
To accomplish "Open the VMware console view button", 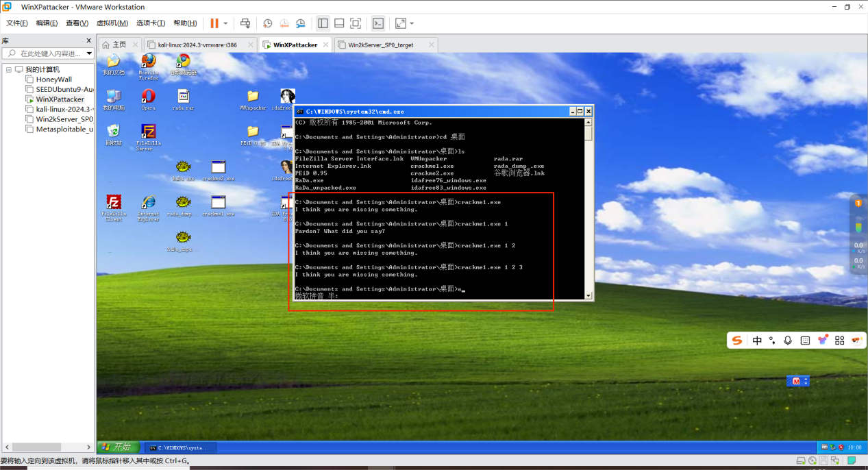I will pos(378,23).
